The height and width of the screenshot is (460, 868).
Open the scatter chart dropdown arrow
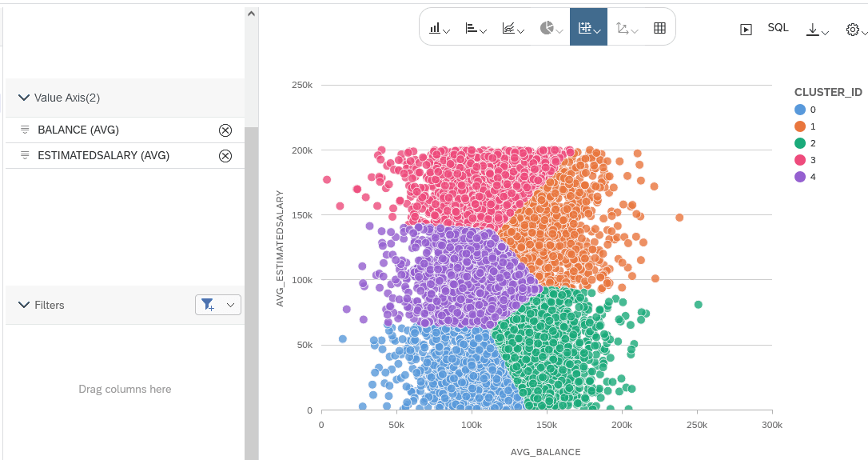pos(597,31)
